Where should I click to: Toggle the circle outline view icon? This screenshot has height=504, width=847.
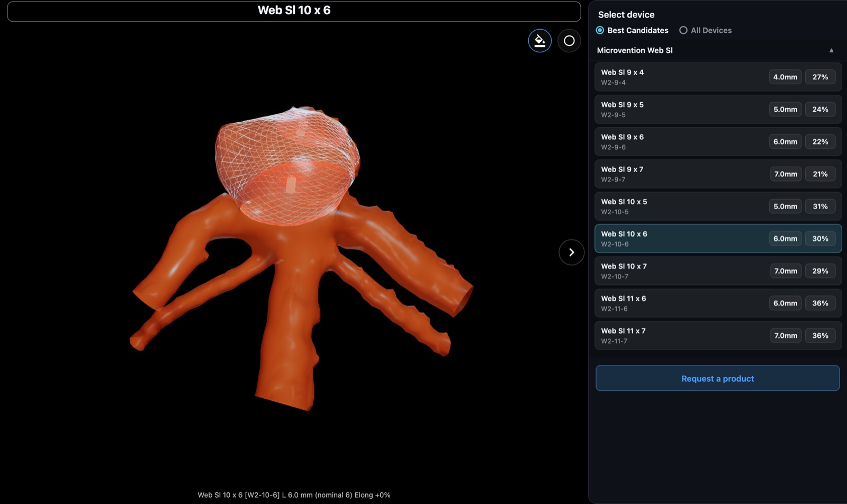[569, 41]
